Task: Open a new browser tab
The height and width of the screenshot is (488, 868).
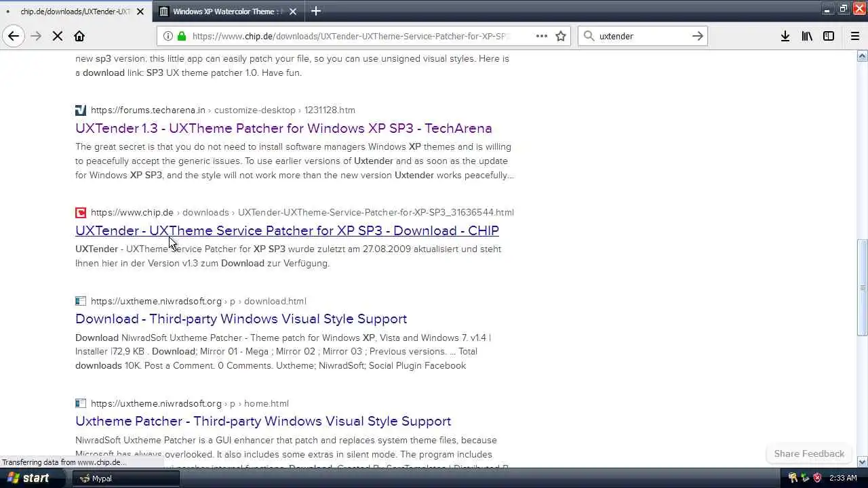Action: tap(316, 11)
